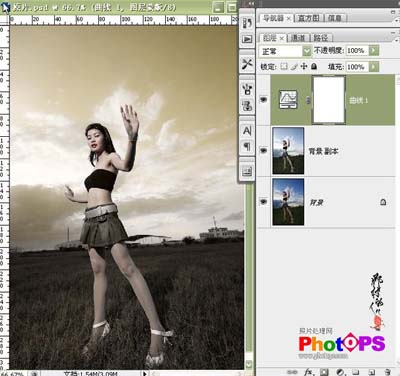Open the Tool Presets panel icon
The image size is (400, 376).
coord(247,64)
